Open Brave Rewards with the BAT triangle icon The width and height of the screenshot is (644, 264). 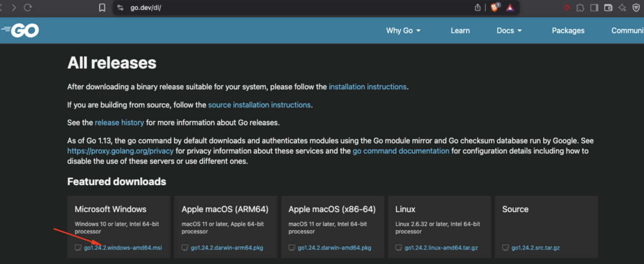coord(510,7)
